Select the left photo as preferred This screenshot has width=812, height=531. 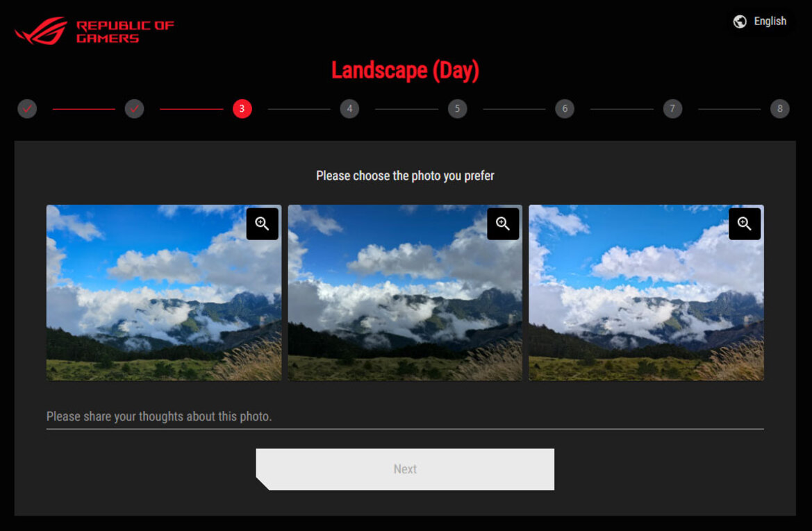(164, 292)
